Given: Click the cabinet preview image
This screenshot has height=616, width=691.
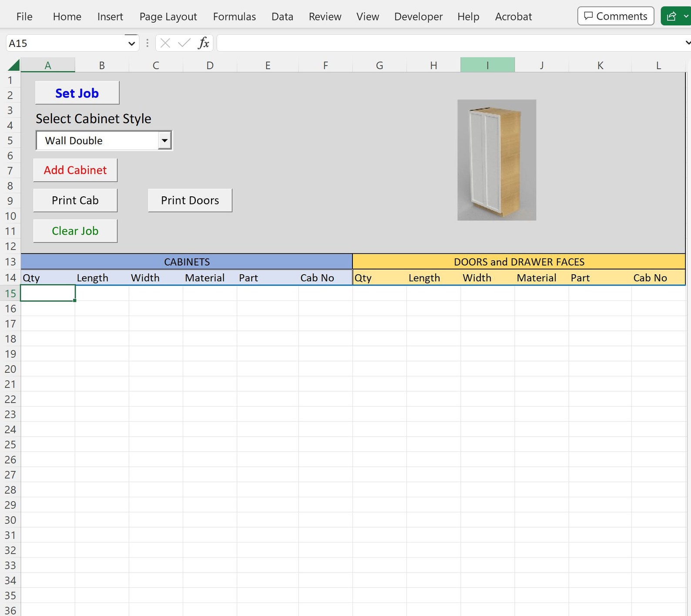Looking at the screenshot, I should 496,160.
